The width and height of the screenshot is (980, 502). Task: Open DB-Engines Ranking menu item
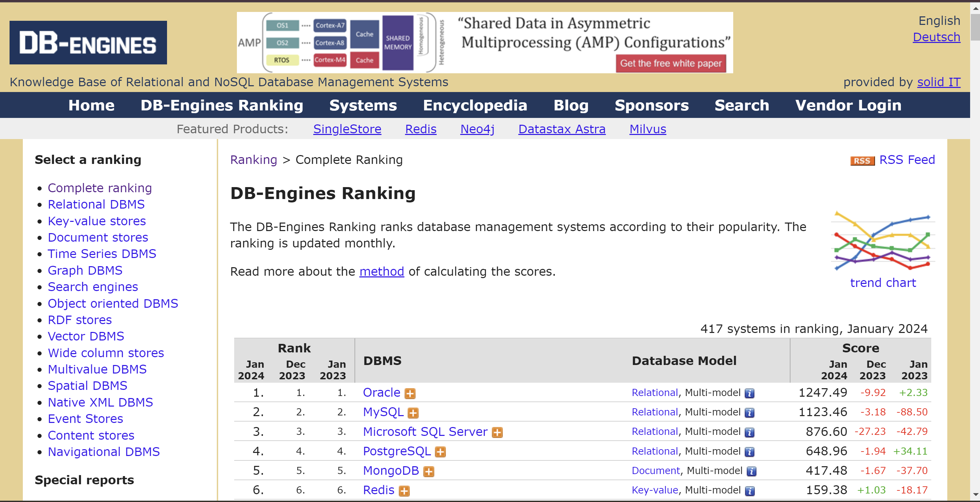coord(222,105)
